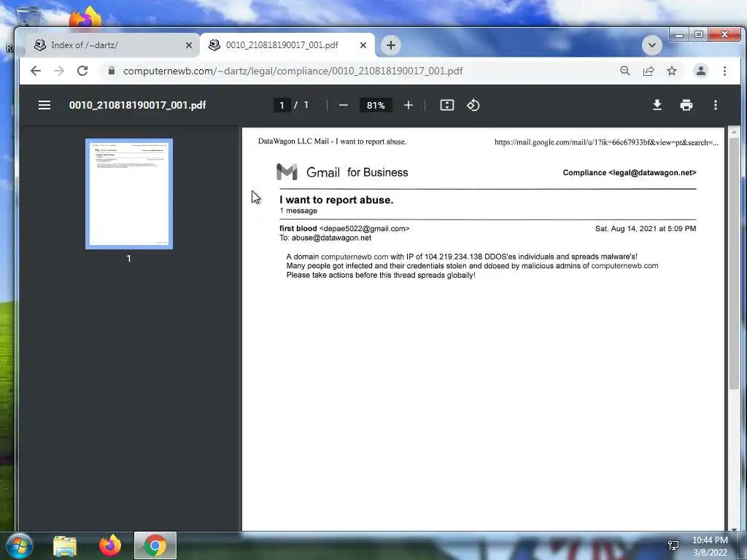747x560 pixels.
Task: Select the 0010_210818190017_001.pdf tab
Action: pyautogui.click(x=287, y=45)
